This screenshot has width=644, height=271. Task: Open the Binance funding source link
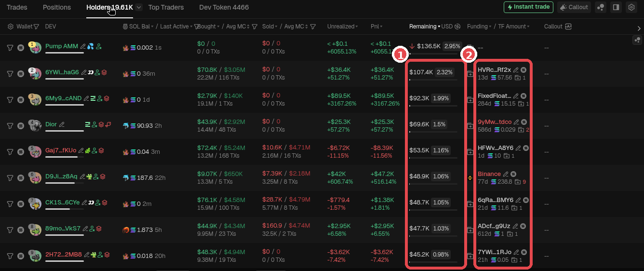pos(489,174)
